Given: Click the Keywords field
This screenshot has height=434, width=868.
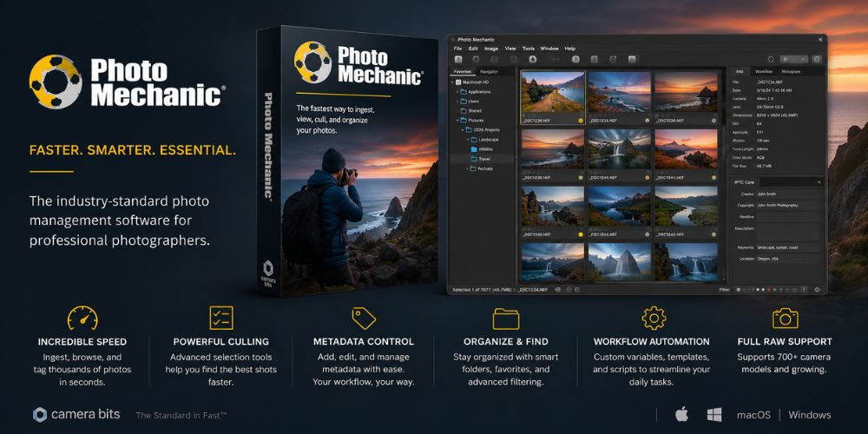Looking at the screenshot, I should 788,247.
